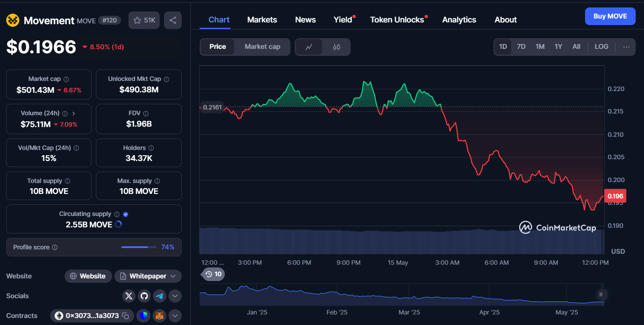The height and width of the screenshot is (325, 644).
Task: Show Circulating supply info icon
Action: [117, 214]
